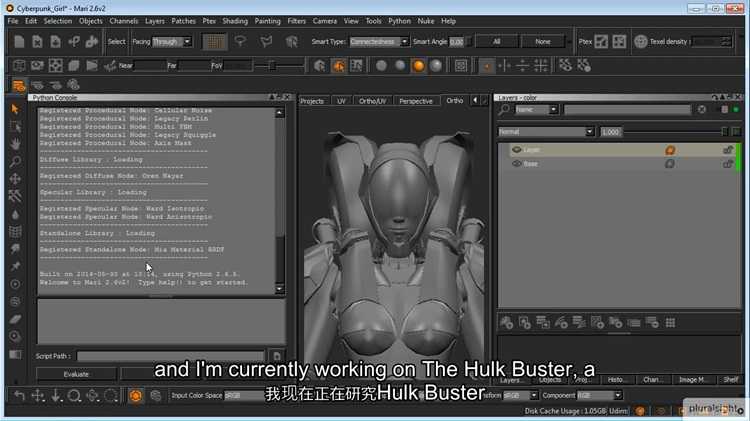Open the layer blend mode Normal dropdown

(546, 132)
